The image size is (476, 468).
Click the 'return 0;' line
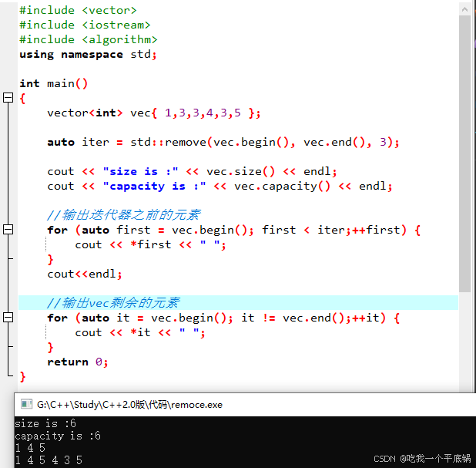pyautogui.click(x=78, y=362)
